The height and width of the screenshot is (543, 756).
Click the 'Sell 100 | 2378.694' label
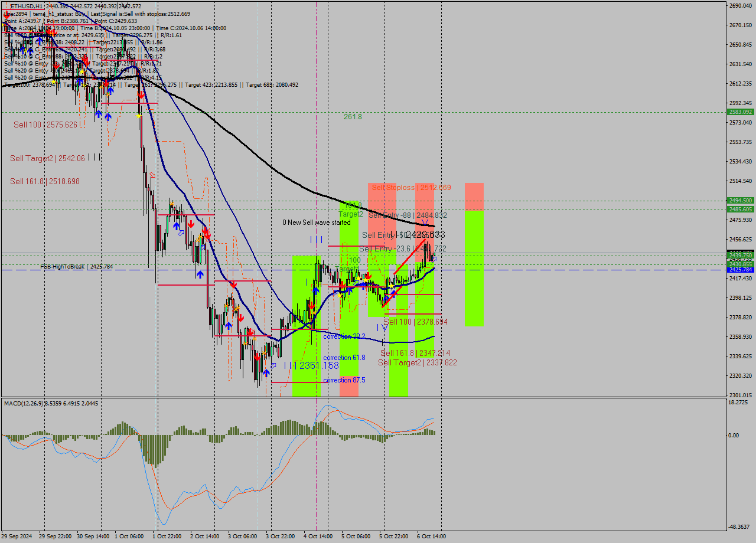click(416, 322)
